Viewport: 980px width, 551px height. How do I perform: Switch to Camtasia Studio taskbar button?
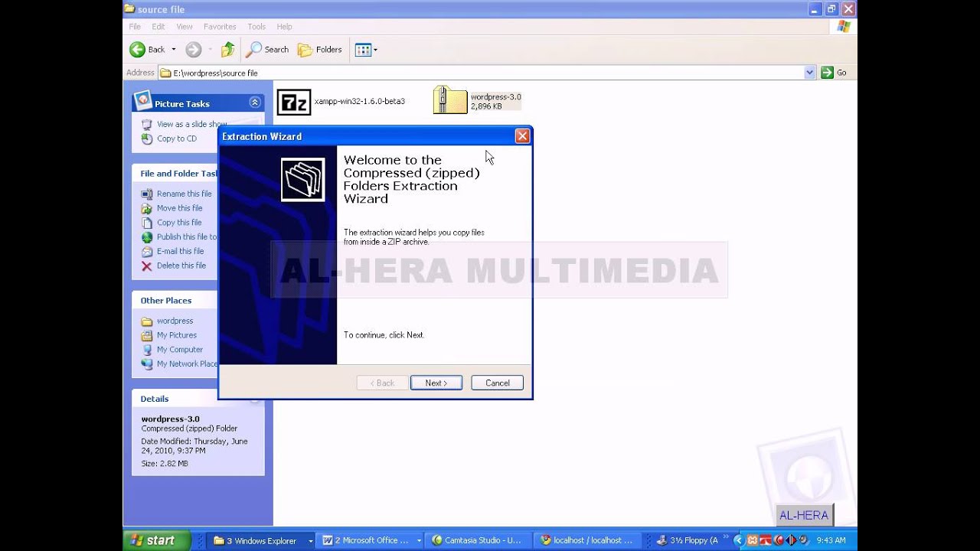click(476, 540)
